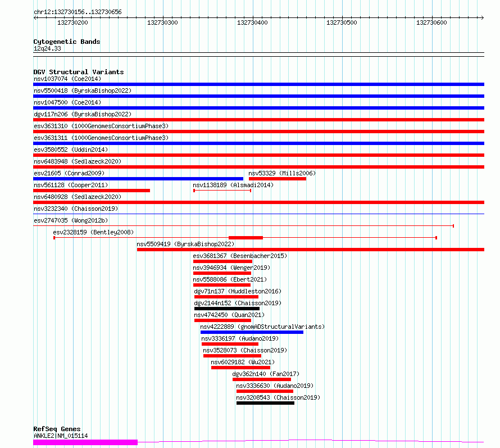
Task: Select the nsv5500418 (ByrskaBishop2022) blue bar
Action: 258,96
